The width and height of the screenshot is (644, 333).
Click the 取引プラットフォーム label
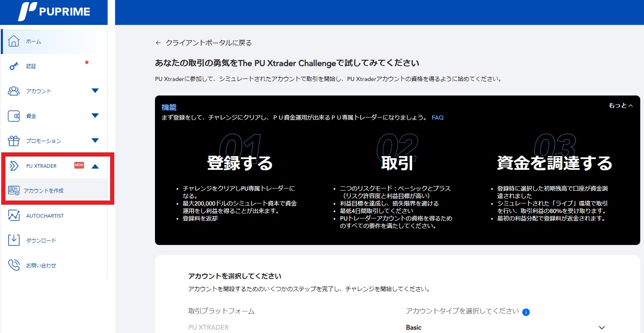point(221,311)
